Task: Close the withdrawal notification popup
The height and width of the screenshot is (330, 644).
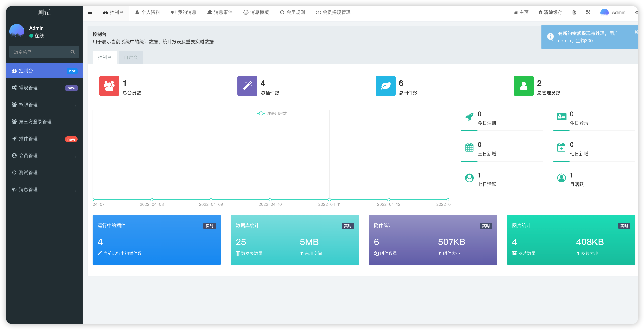Action: (x=636, y=32)
